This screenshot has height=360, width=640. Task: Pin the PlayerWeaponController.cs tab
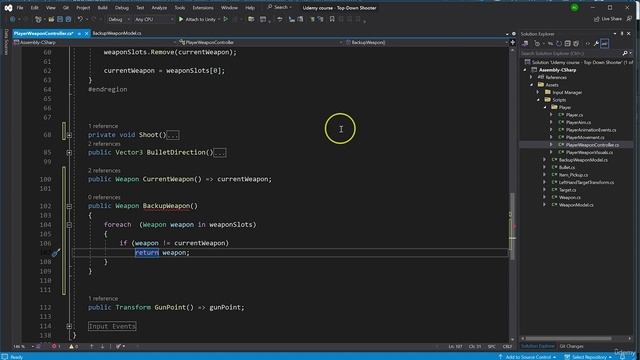click(x=79, y=33)
